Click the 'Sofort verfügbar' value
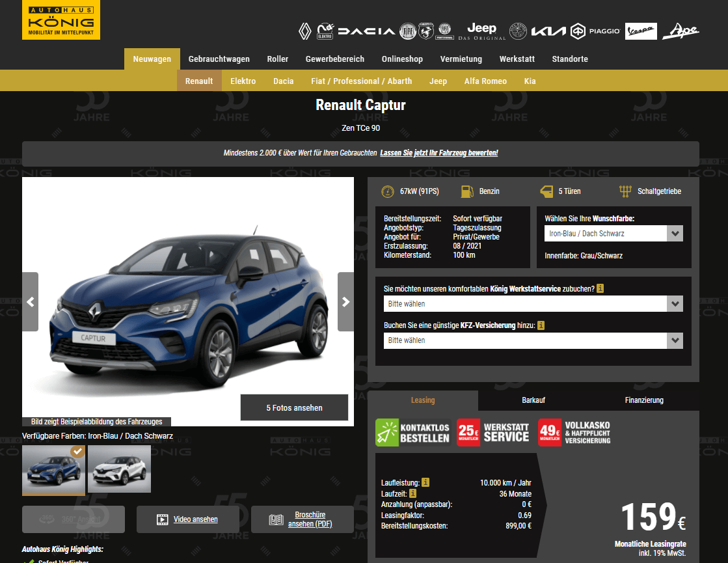The width and height of the screenshot is (728, 563). 478,218
